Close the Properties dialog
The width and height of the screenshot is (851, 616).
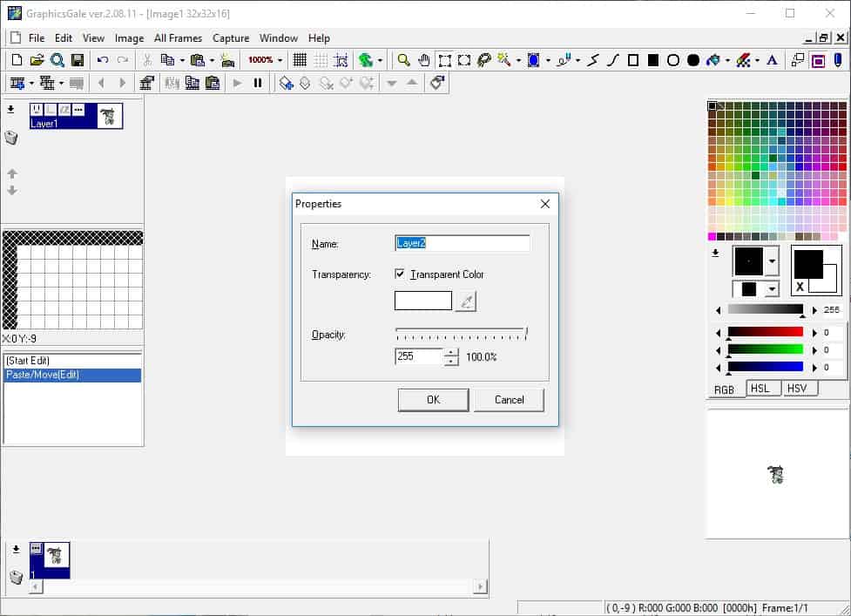click(545, 204)
